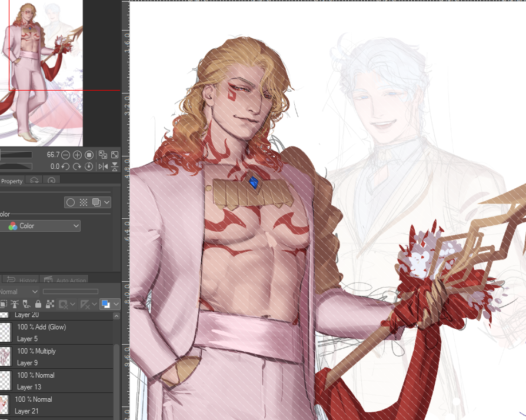Click the Layer 5 thumbnail
The width and height of the screenshot is (526, 420).
coord(5,332)
